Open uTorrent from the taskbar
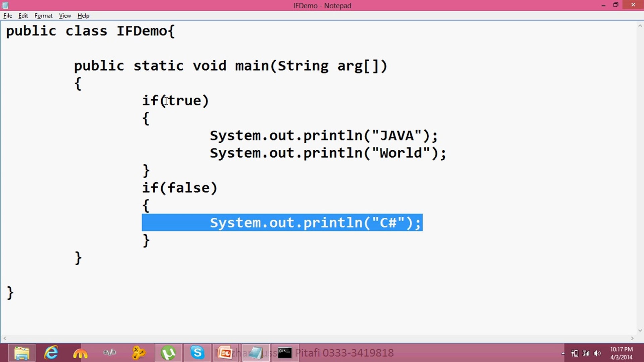 coord(169,353)
